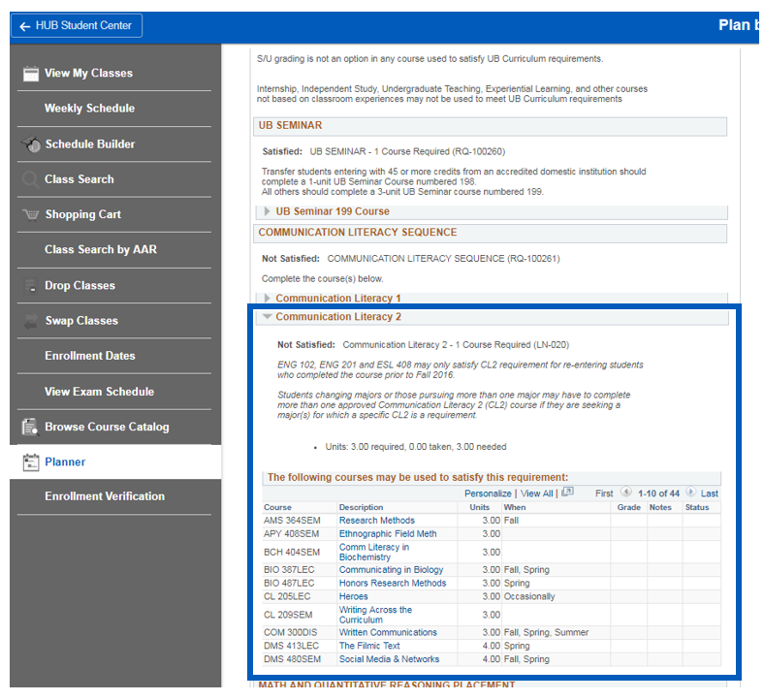This screenshot has width=764, height=700.
Task: Open Class Search by AAR menu item
Action: click(100, 250)
